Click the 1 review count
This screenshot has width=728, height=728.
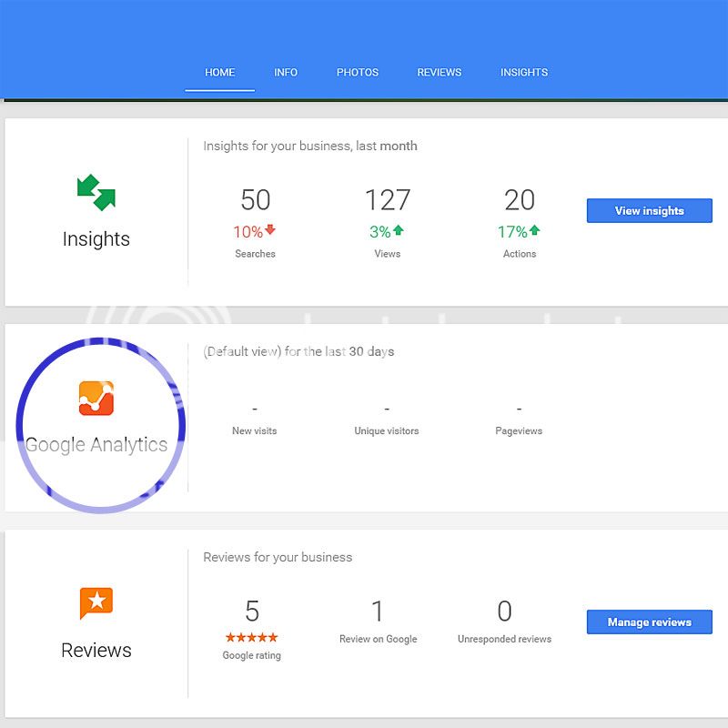point(378,611)
